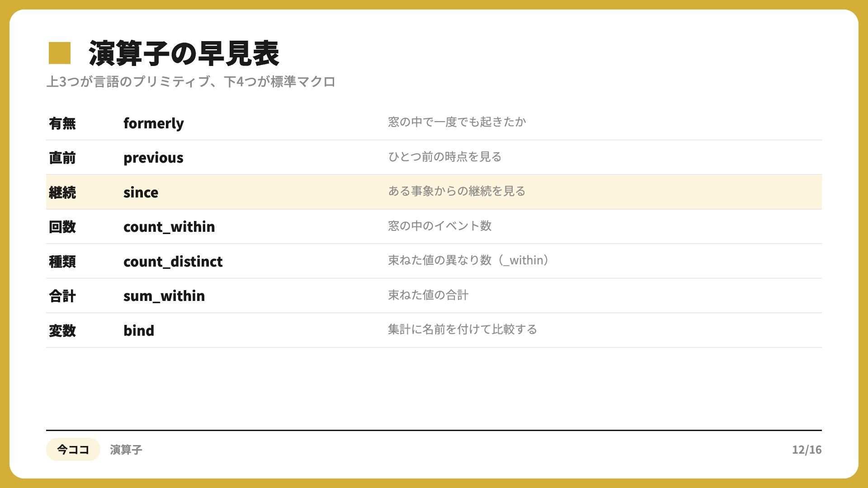This screenshot has height=488, width=868.
Task: Click the description 窓の中で一度でも起きたか
Action: 457,122
